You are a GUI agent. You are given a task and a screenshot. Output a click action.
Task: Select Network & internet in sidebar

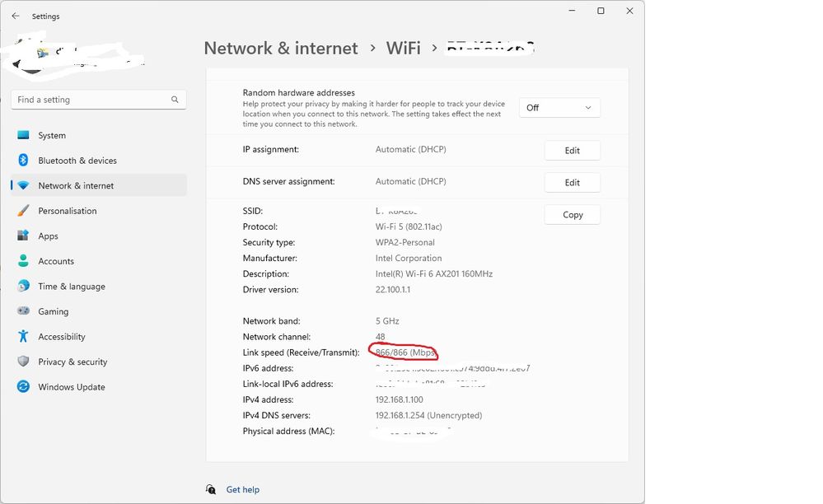[76, 186]
